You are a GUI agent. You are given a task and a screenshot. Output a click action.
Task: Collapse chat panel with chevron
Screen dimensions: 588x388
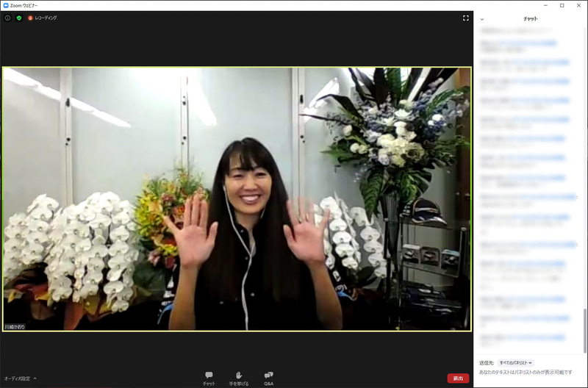click(482, 19)
